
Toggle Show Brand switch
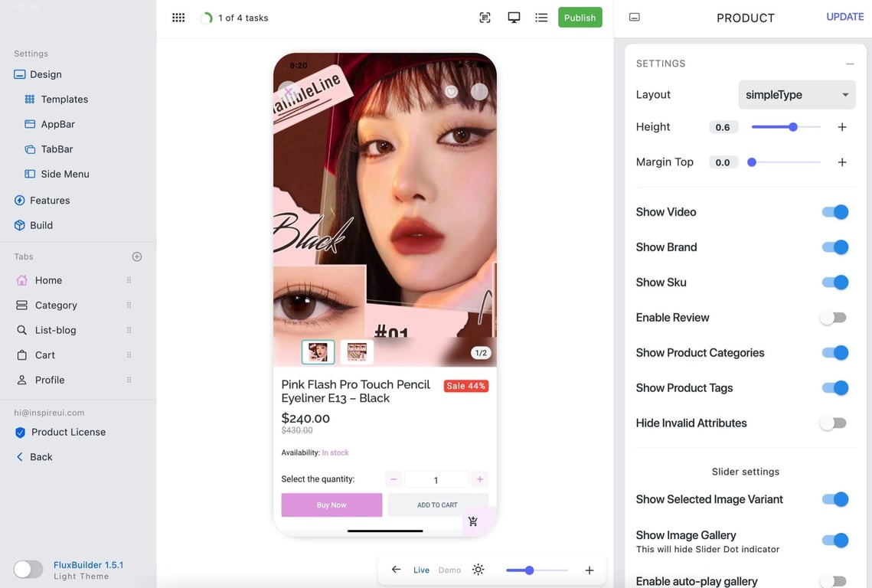click(835, 247)
